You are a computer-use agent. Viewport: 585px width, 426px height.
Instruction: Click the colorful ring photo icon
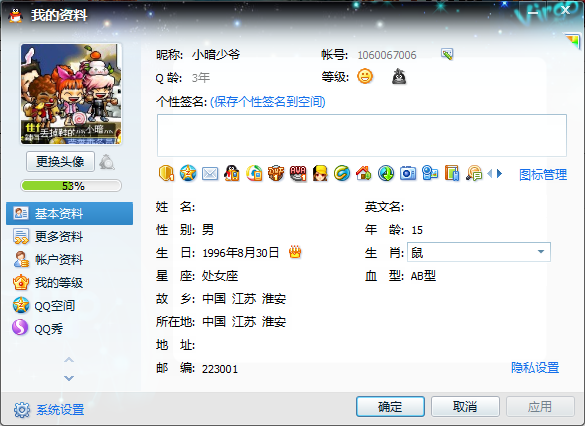[254, 173]
